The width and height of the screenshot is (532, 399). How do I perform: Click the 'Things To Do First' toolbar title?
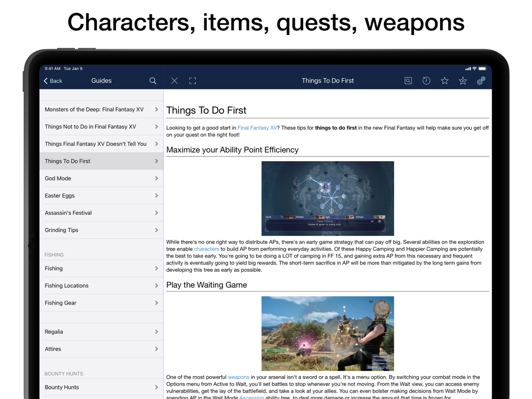(328, 81)
